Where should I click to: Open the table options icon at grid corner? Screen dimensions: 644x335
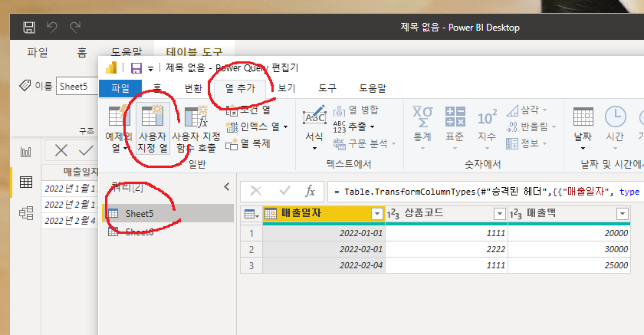point(251,214)
